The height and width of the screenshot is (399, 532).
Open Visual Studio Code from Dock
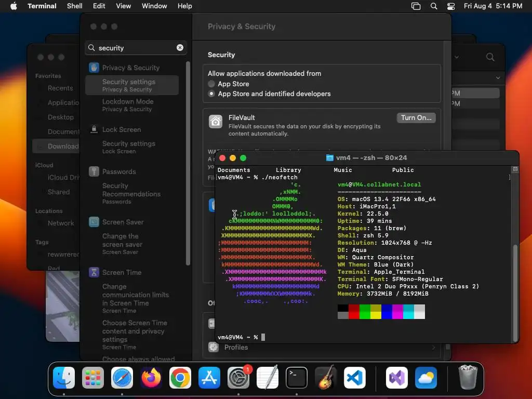click(355, 378)
